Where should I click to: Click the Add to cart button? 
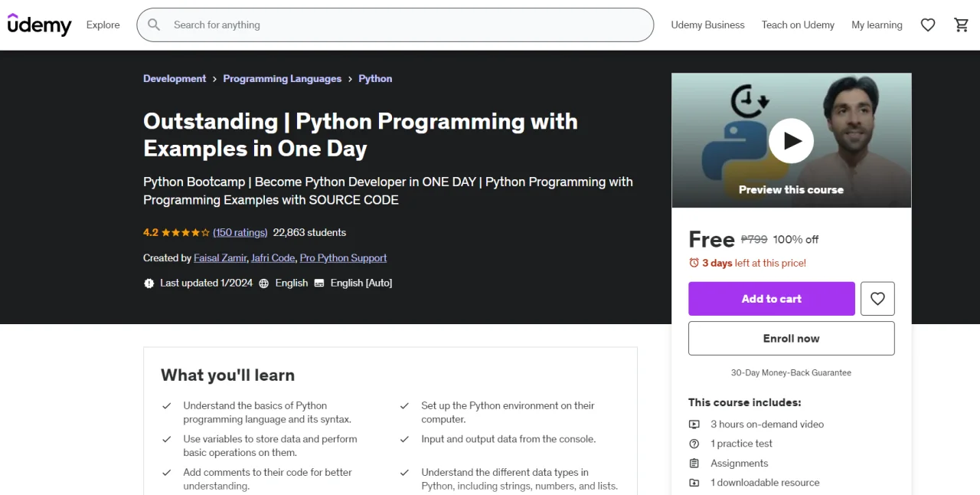coord(772,299)
